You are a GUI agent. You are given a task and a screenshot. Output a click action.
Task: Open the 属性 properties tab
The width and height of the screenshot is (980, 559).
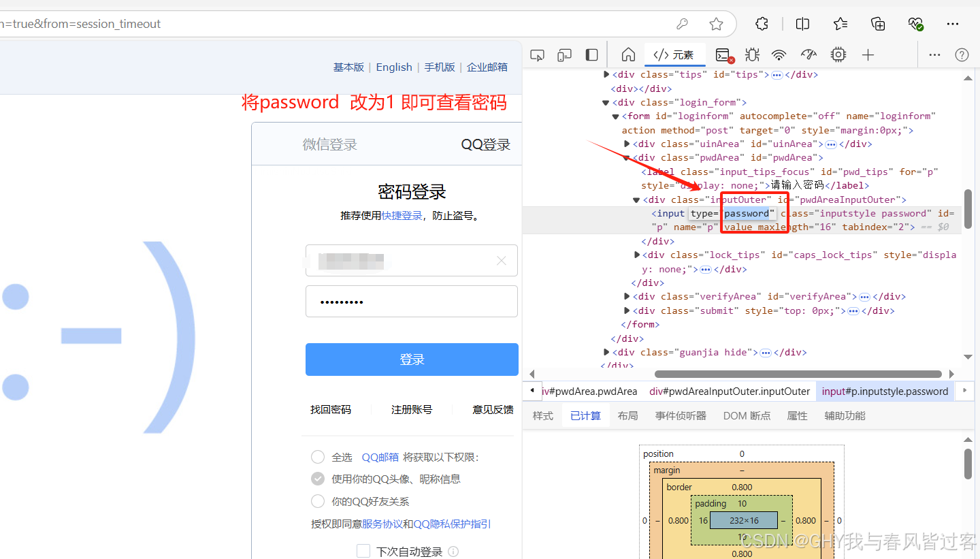[x=797, y=415]
